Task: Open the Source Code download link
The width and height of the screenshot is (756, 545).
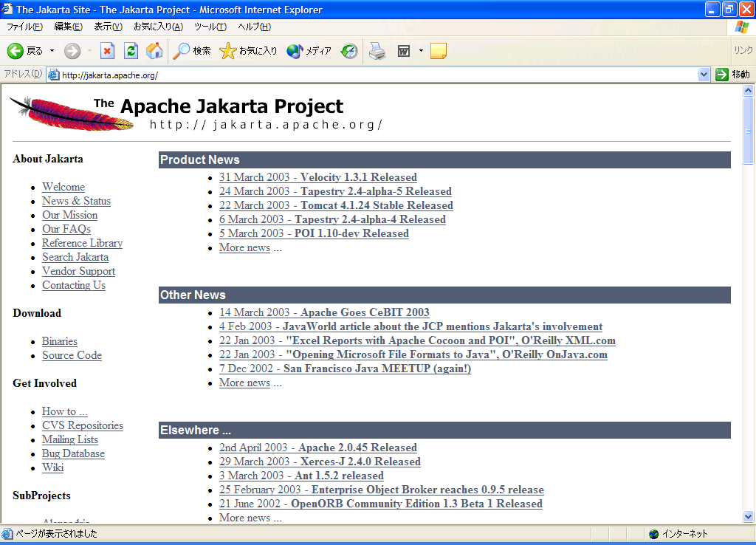Action: tap(72, 355)
